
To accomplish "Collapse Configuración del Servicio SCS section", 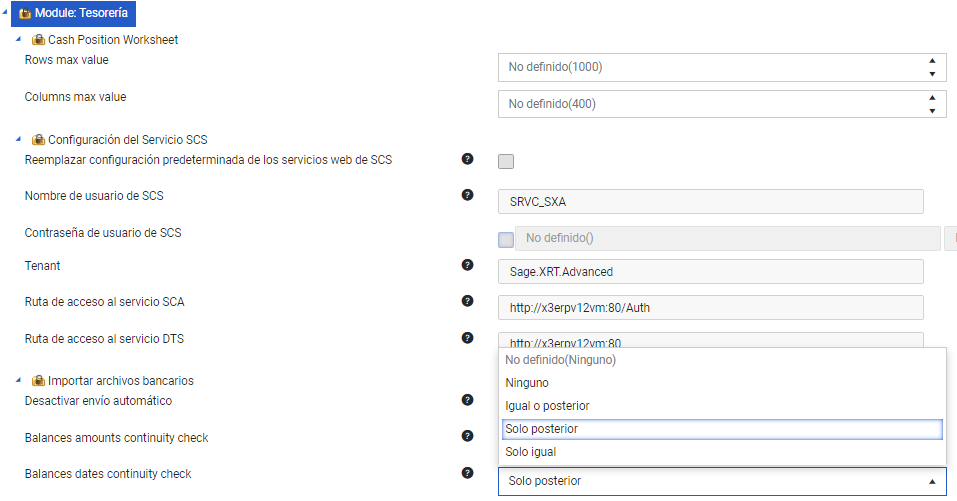I will pyautogui.click(x=19, y=139).
